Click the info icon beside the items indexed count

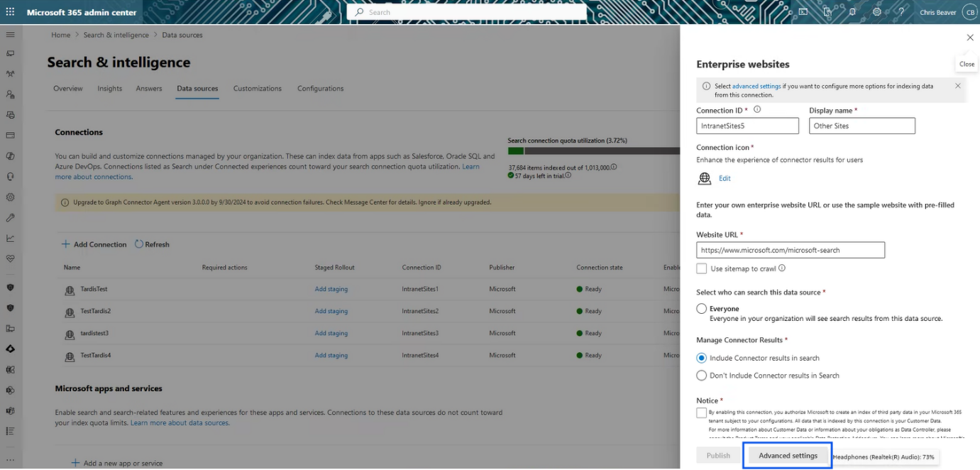click(x=614, y=168)
